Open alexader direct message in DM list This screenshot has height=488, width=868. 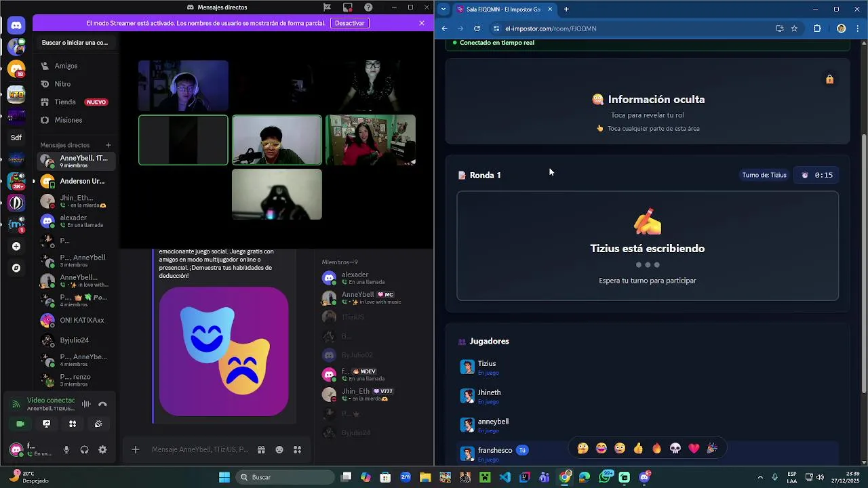(x=75, y=221)
